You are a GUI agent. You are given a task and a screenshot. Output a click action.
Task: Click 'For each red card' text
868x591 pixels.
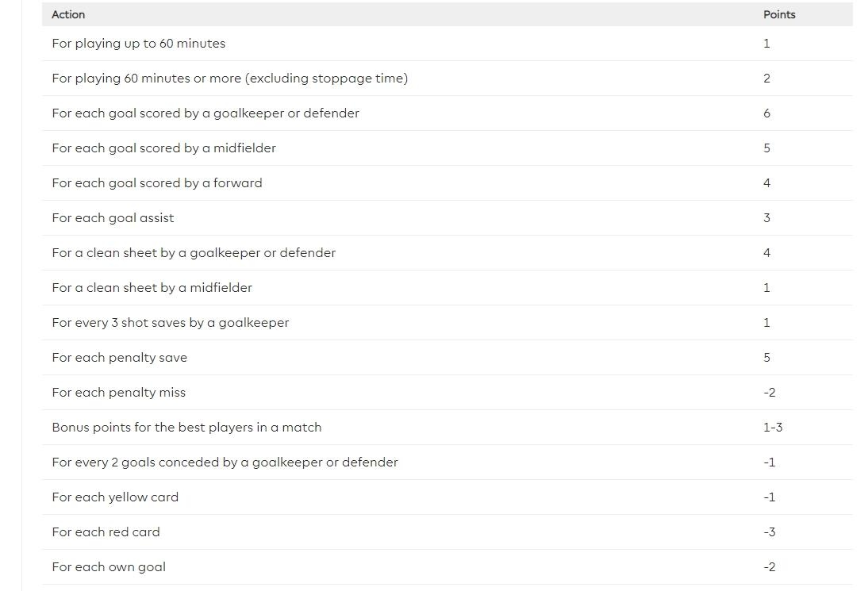[x=106, y=532]
